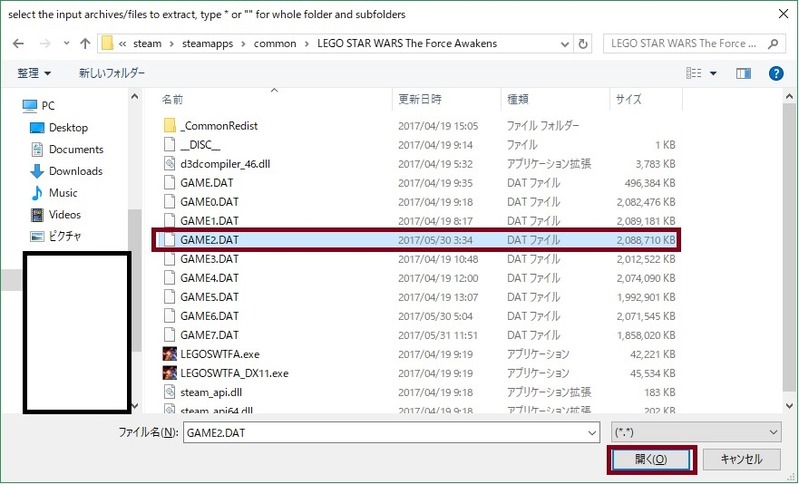This screenshot has width=799, height=484.
Task: Click navigation pane scroll up arrow
Action: click(x=135, y=96)
